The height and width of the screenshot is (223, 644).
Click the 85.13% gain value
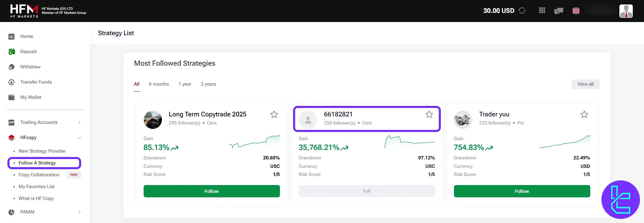tap(157, 148)
